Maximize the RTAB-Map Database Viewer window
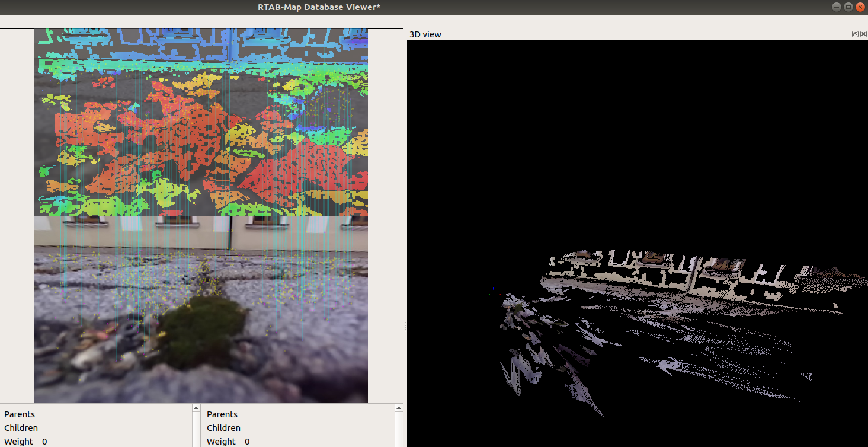 [848, 7]
